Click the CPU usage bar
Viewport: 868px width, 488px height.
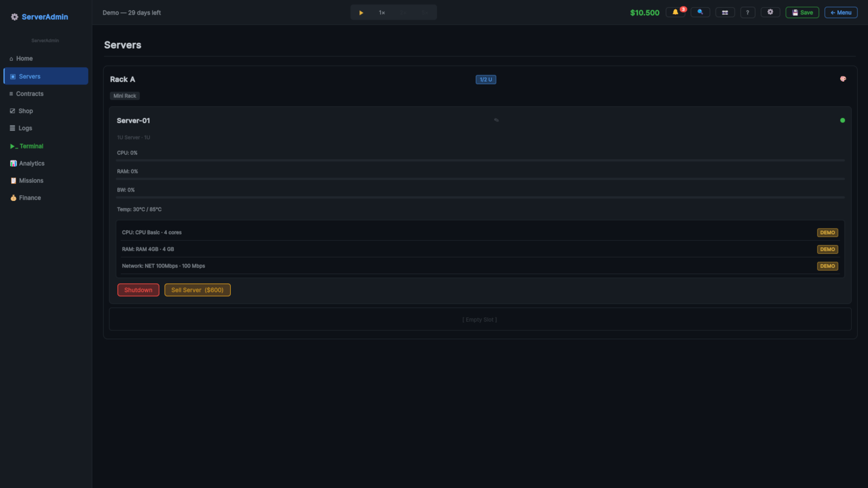pyautogui.click(x=480, y=160)
